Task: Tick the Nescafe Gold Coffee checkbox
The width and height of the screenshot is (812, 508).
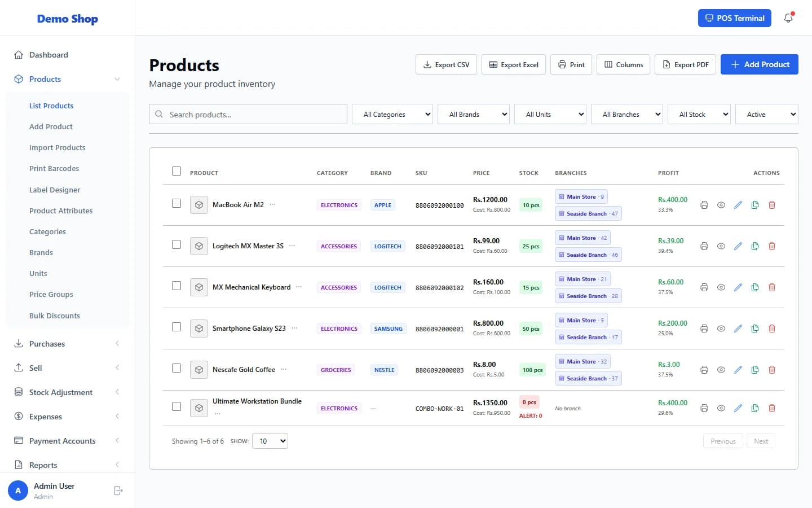Action: click(176, 368)
